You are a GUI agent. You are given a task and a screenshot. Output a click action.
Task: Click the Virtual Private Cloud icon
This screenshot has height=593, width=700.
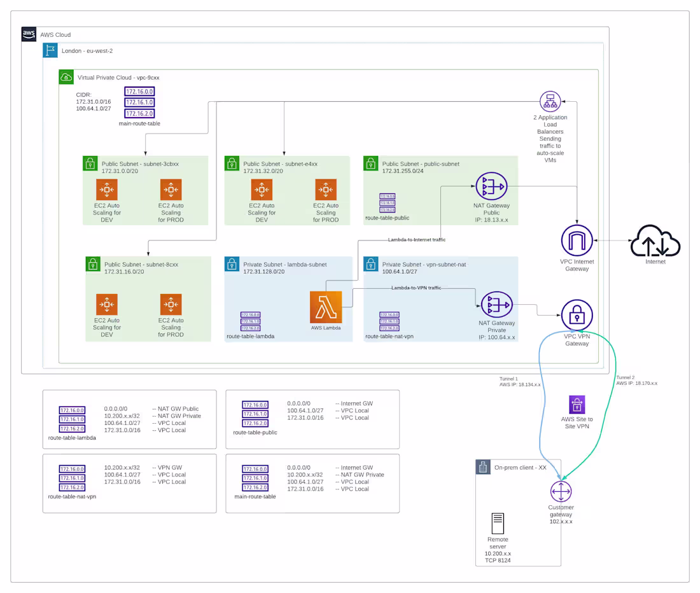point(66,76)
